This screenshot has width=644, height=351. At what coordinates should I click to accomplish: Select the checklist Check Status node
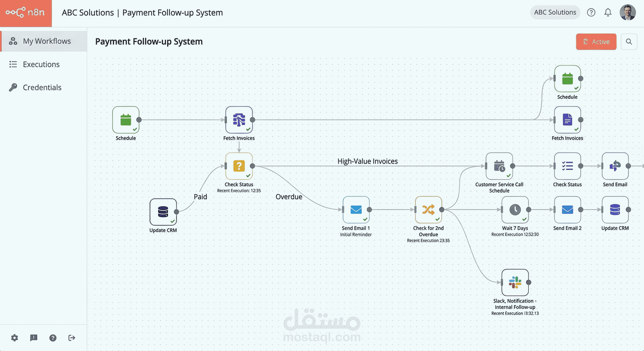(567, 166)
